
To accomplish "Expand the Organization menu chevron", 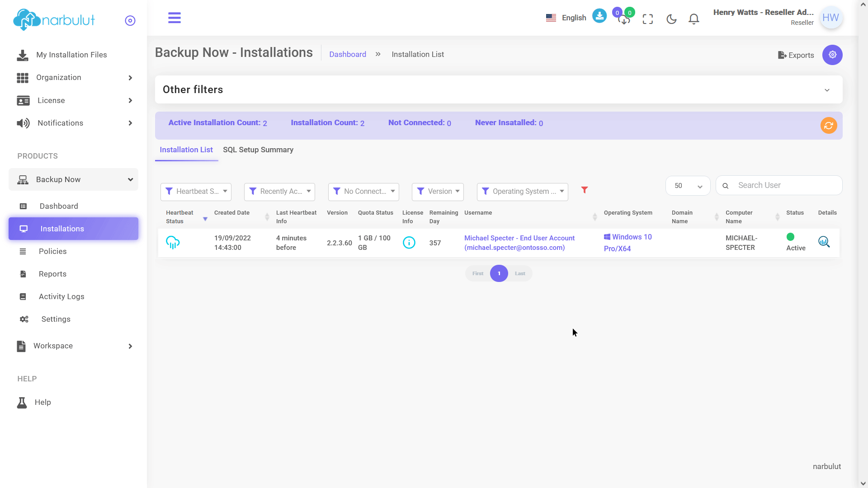I will coord(130,78).
